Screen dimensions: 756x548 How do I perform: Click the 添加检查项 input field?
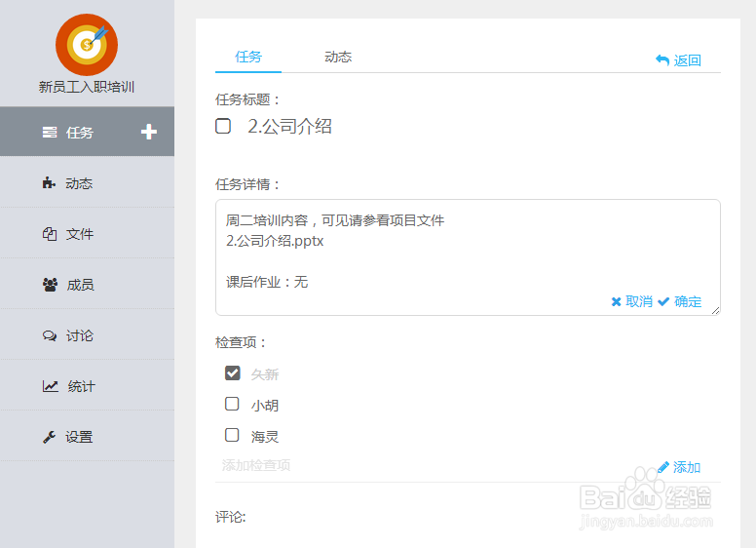click(x=434, y=465)
